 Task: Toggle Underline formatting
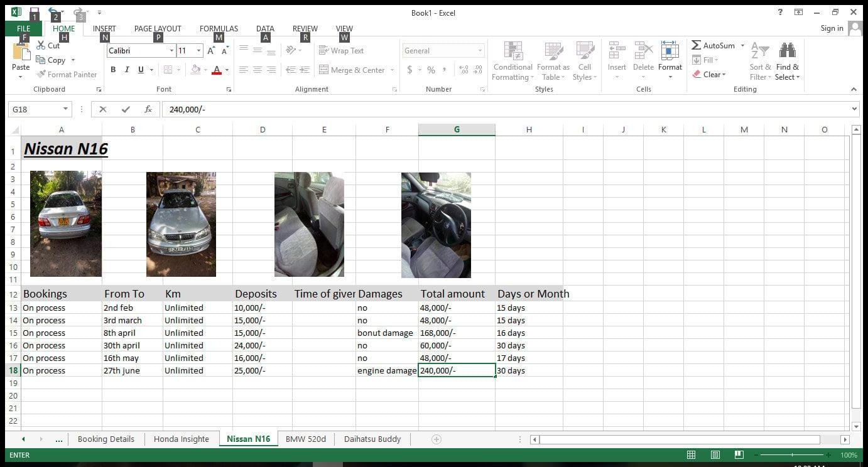pos(139,70)
